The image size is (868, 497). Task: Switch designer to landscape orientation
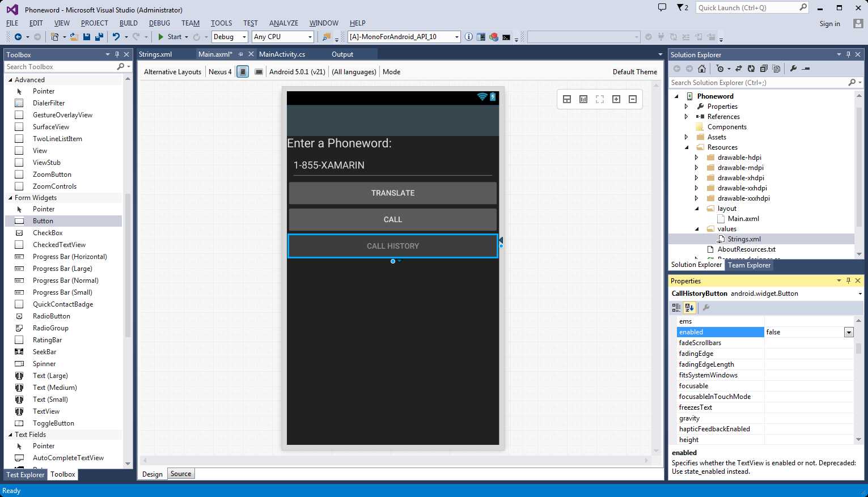point(259,72)
